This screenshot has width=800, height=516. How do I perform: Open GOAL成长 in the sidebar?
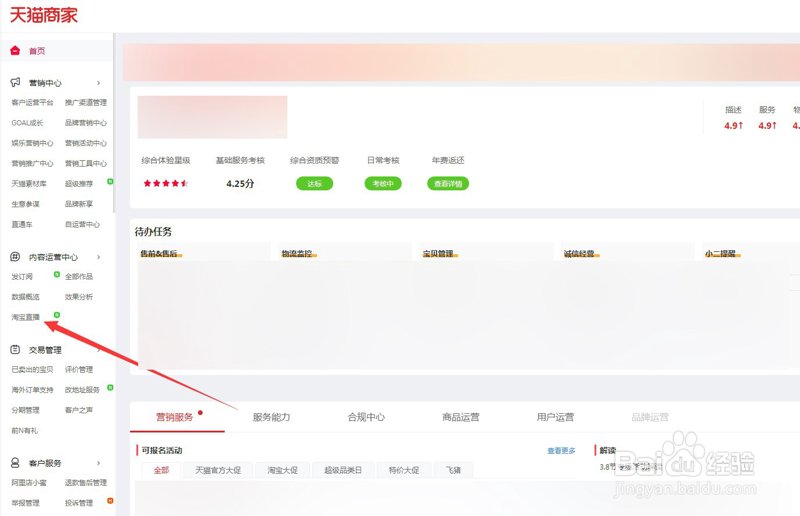28,123
